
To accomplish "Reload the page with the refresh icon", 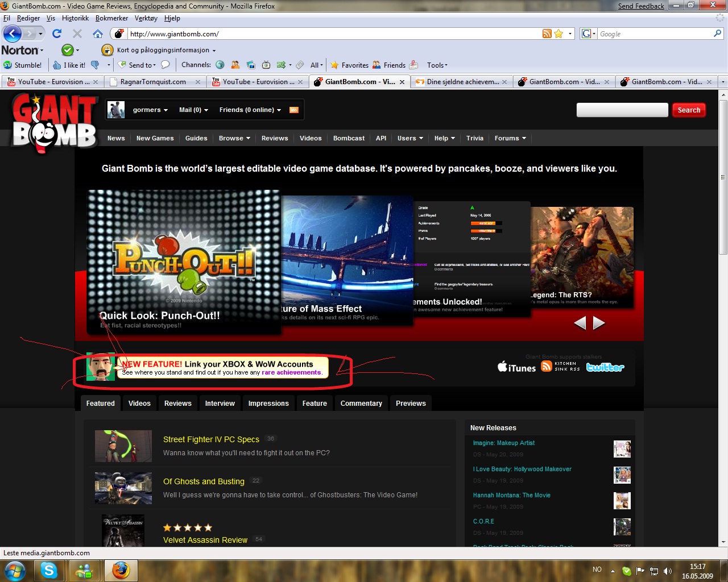I will click(x=57, y=34).
